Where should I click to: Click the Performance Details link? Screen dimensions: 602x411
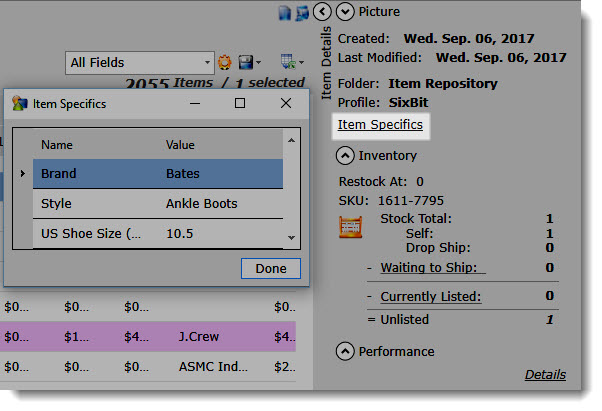click(x=545, y=375)
